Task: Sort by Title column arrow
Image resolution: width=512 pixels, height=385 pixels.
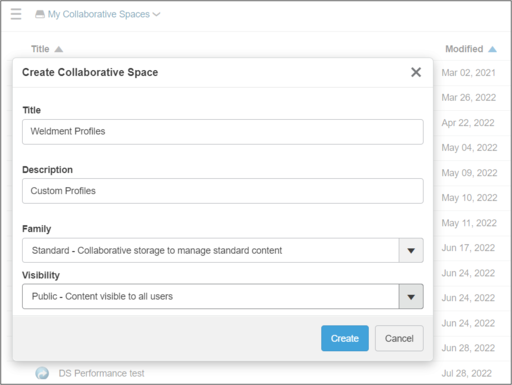Action: click(x=59, y=49)
